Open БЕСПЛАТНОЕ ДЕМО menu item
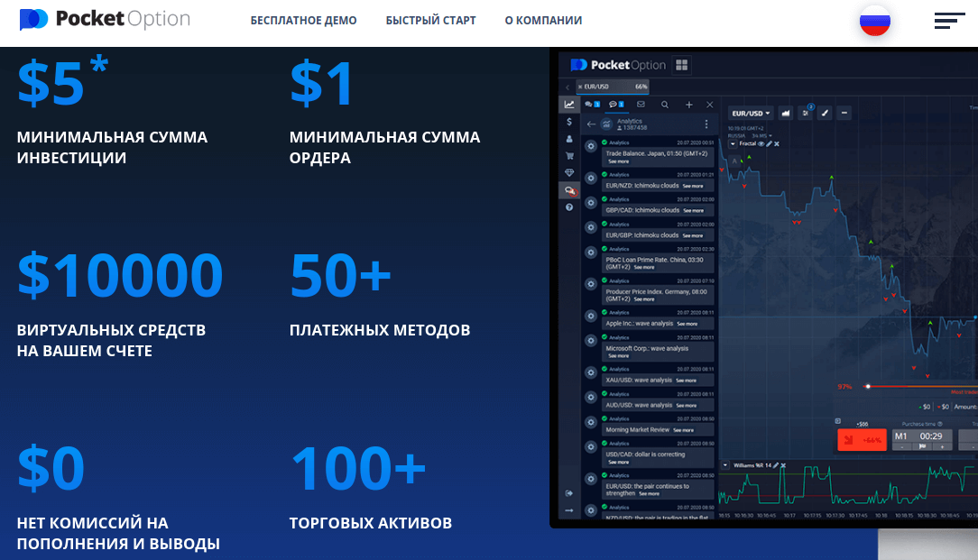This screenshot has width=978, height=560. 303,21
